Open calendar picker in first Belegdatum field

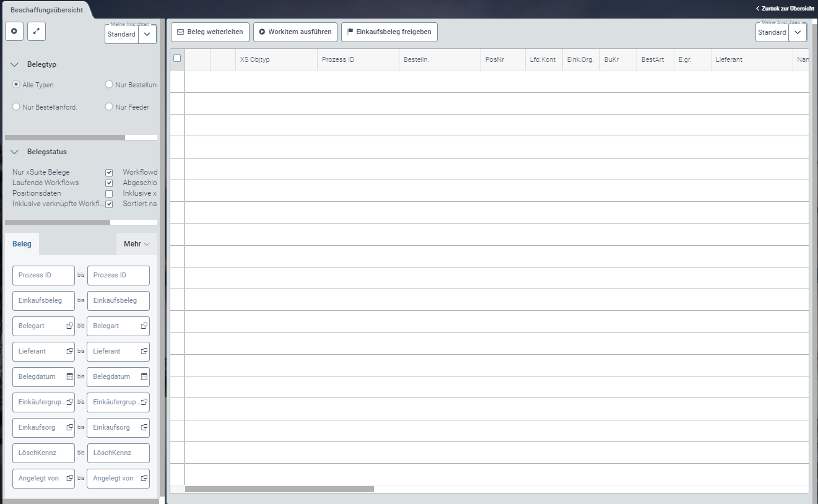click(69, 376)
